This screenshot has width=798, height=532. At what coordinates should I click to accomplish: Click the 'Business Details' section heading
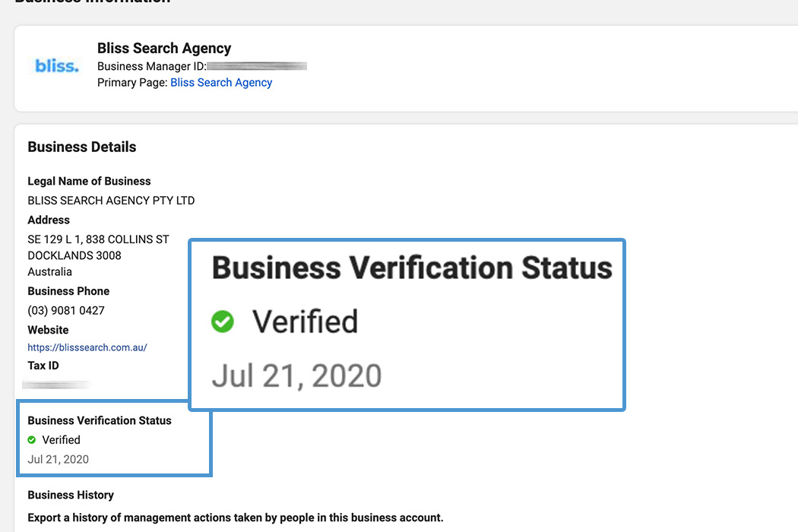[82, 147]
